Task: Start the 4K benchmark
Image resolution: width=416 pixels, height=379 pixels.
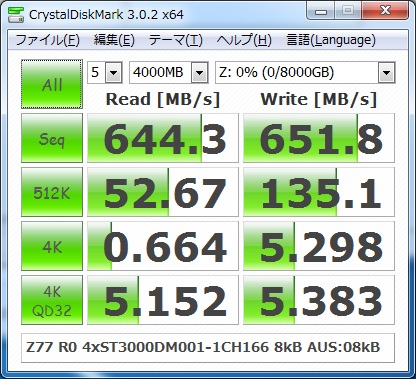Action: coord(52,246)
